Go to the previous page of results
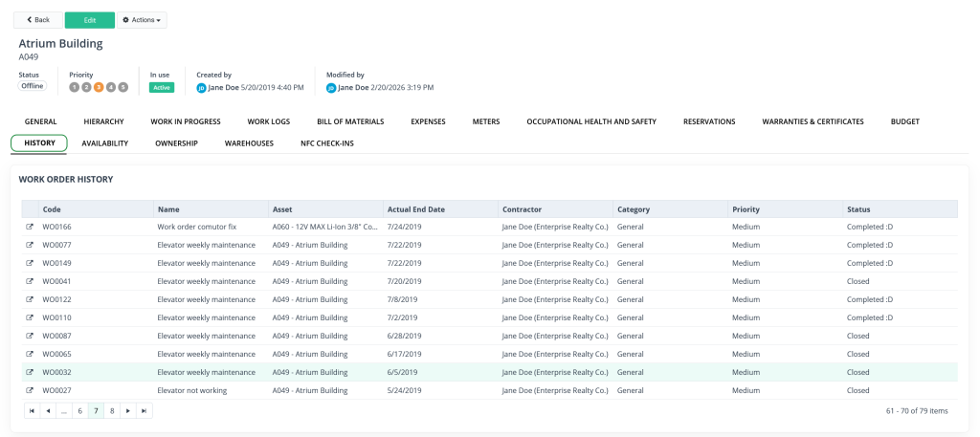This screenshot has width=980, height=437. pyautogui.click(x=48, y=411)
